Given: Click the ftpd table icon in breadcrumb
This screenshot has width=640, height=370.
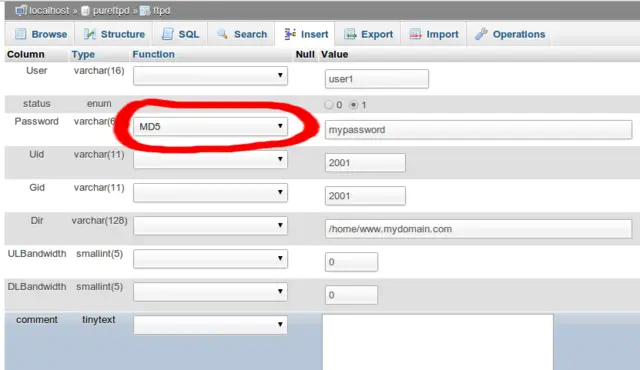Looking at the screenshot, I should [x=145, y=11].
